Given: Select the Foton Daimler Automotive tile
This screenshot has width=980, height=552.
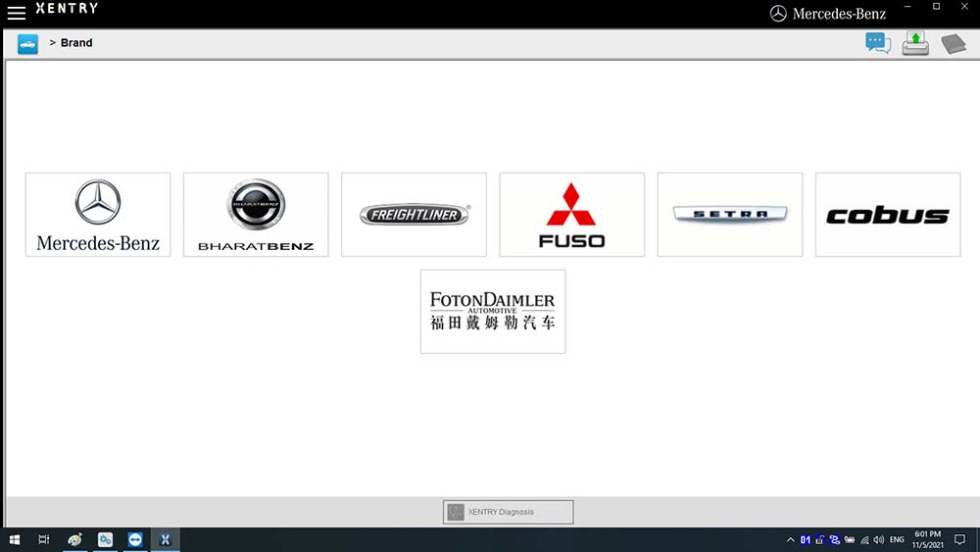Looking at the screenshot, I should point(493,312).
